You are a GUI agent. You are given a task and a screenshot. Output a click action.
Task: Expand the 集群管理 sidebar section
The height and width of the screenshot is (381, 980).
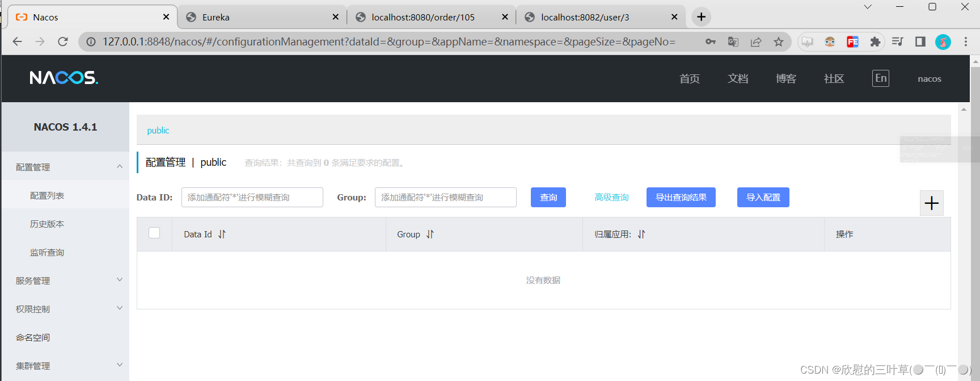(x=65, y=366)
